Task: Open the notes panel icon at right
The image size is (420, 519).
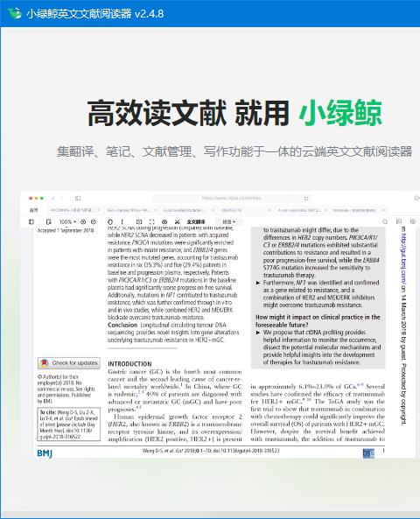Action: (x=399, y=221)
